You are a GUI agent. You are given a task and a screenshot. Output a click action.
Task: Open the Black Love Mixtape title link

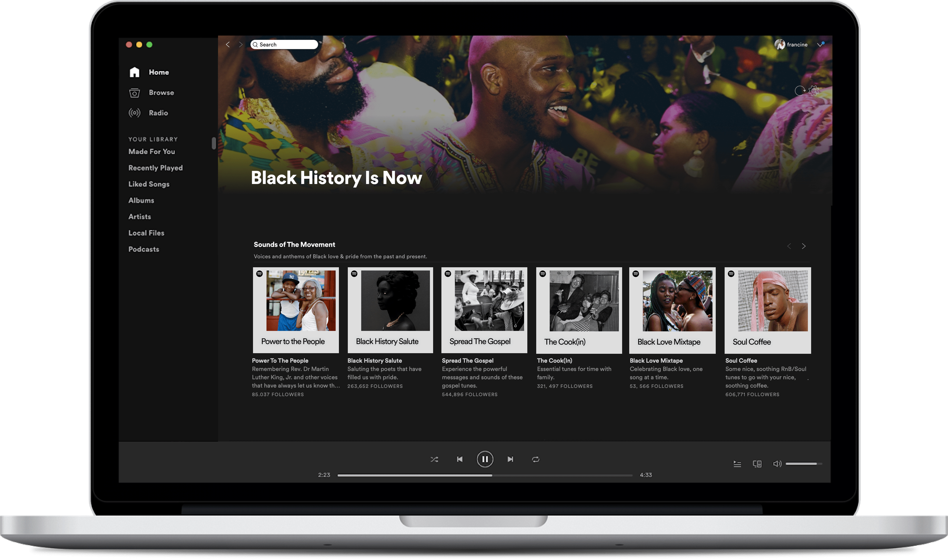click(x=656, y=361)
